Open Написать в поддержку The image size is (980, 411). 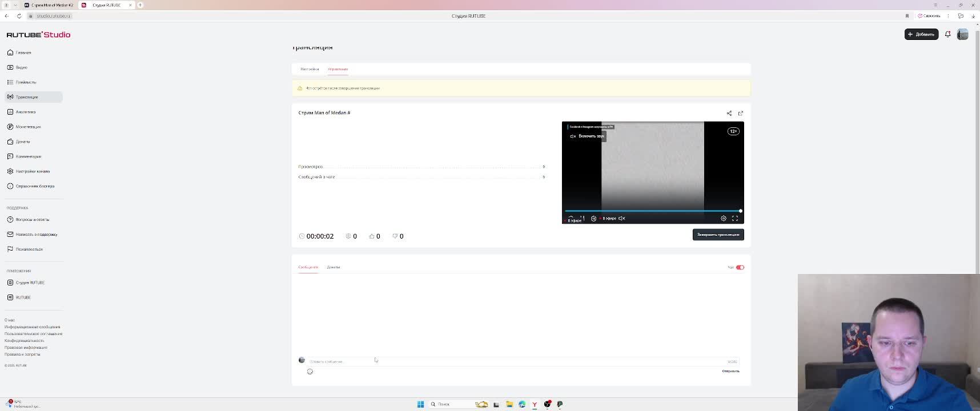point(34,234)
